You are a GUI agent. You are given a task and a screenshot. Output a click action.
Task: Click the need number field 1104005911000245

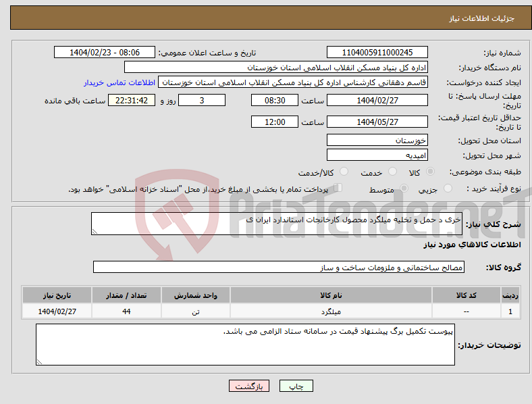377,52
